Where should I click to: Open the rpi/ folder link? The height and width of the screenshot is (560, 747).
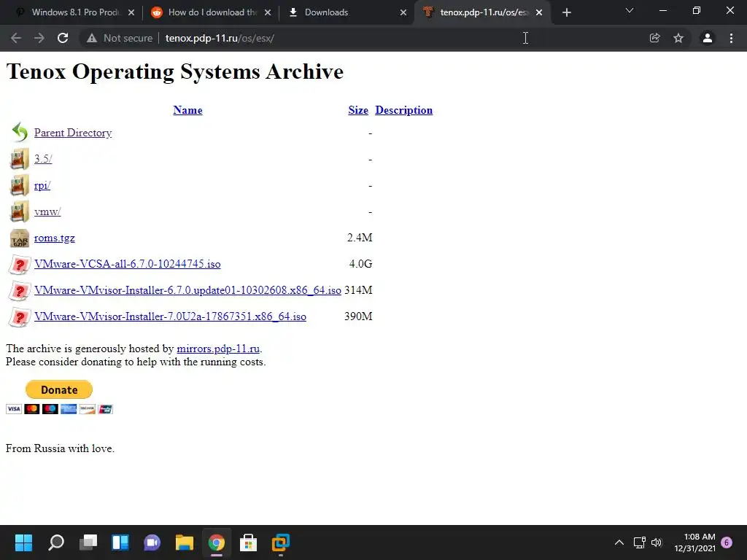[42, 185]
